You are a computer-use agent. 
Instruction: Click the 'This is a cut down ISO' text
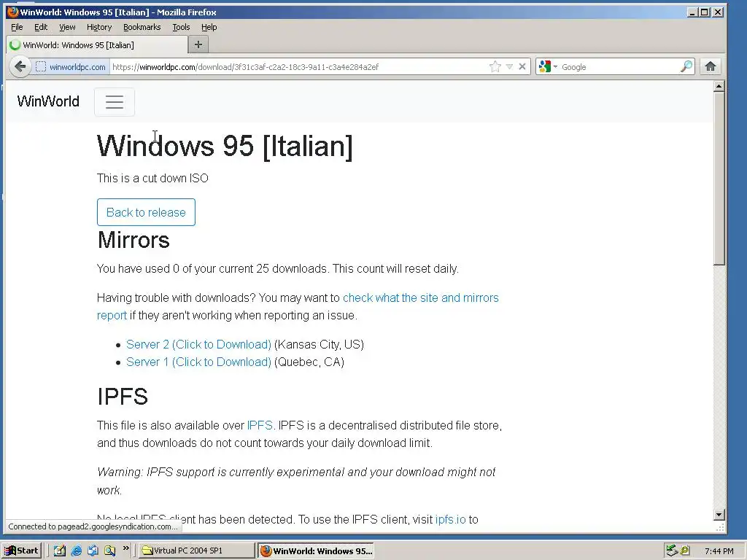[152, 178]
